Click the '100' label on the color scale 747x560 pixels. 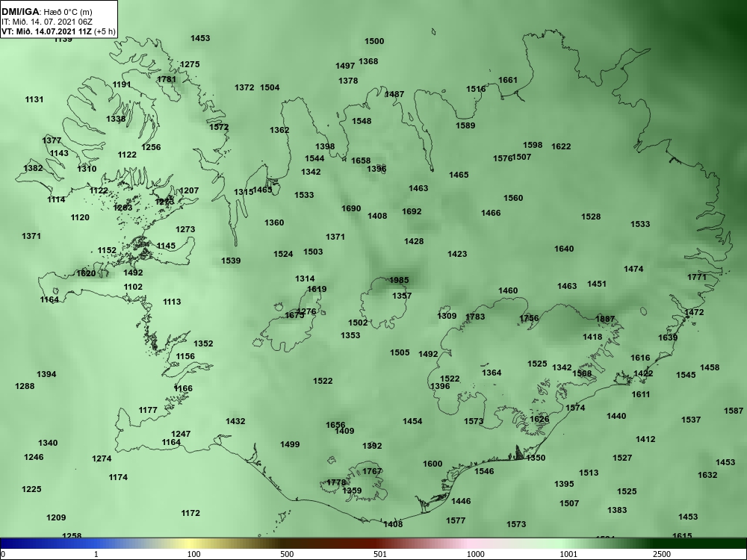[x=193, y=554]
